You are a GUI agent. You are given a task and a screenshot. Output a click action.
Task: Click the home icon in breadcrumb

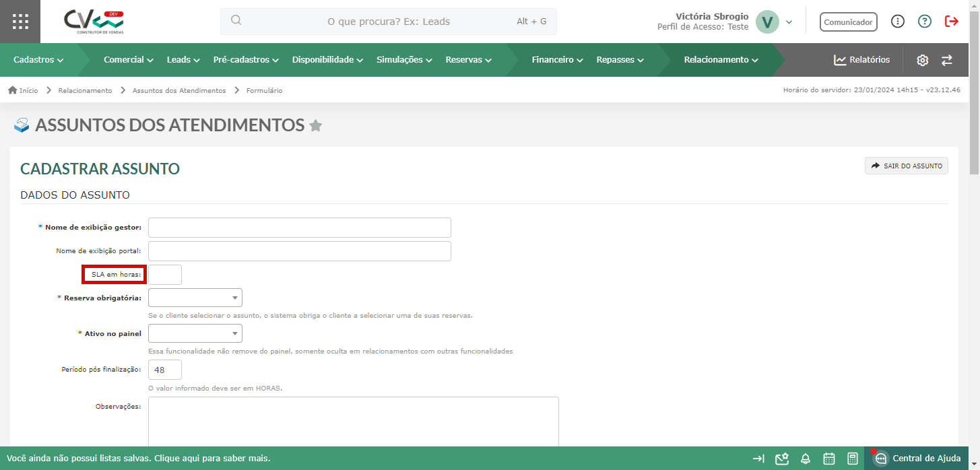point(12,90)
